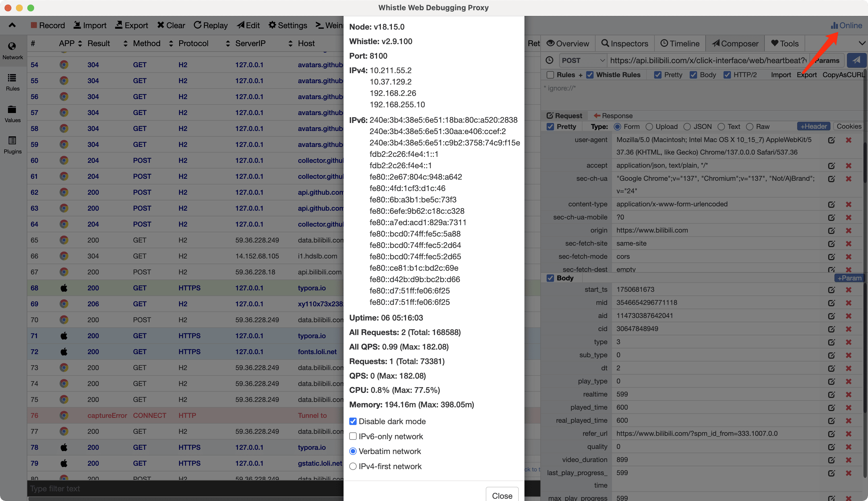Screen dimensions: 868x501
Task: Sort by the ServerIP column
Action: coord(264,43)
